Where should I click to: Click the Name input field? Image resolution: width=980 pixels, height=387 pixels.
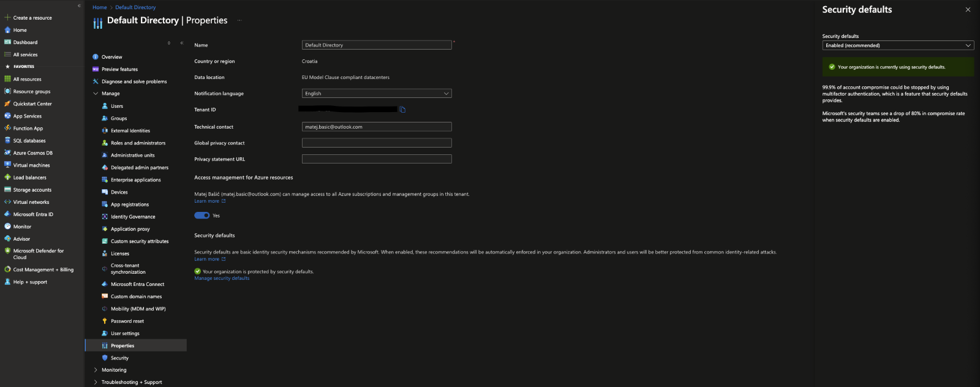pos(377,45)
